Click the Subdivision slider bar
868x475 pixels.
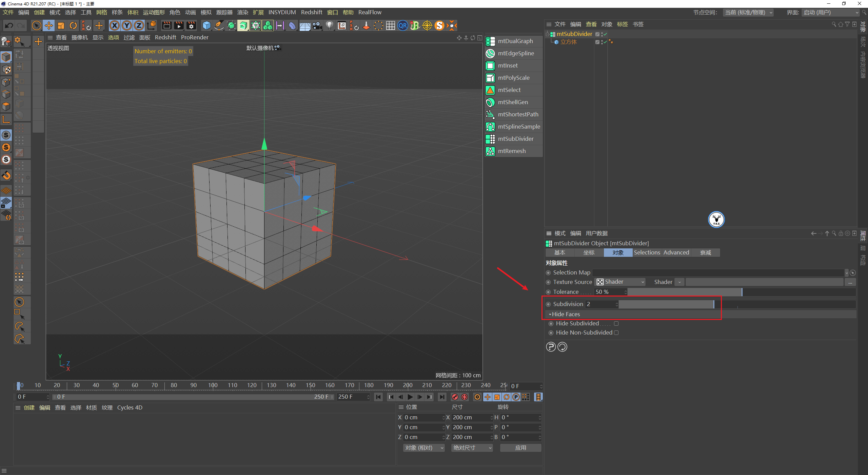click(x=666, y=304)
